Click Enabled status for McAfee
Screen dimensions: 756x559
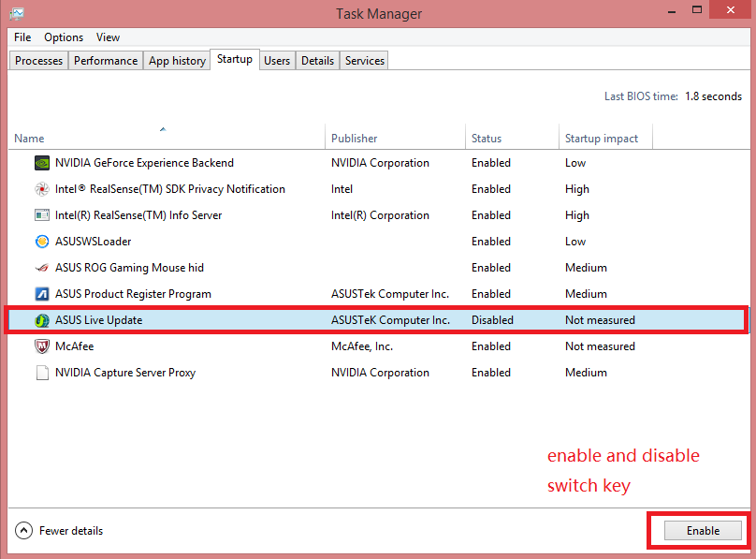[x=491, y=346]
